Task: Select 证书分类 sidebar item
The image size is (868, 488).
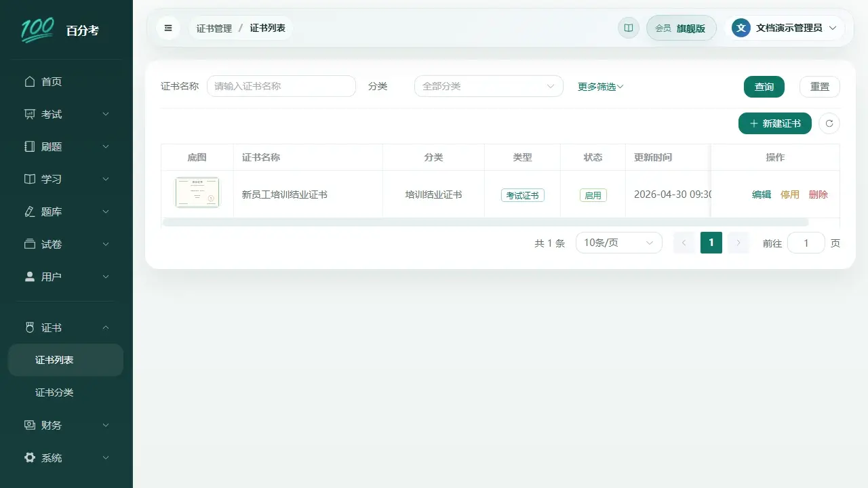Action: (x=66, y=392)
